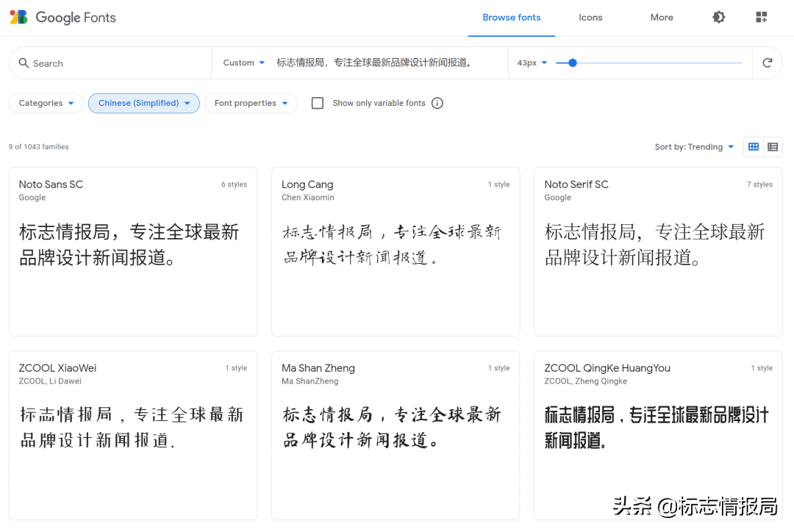Expand the Categories filter dropdown
The width and height of the screenshot is (794, 532).
tap(46, 104)
